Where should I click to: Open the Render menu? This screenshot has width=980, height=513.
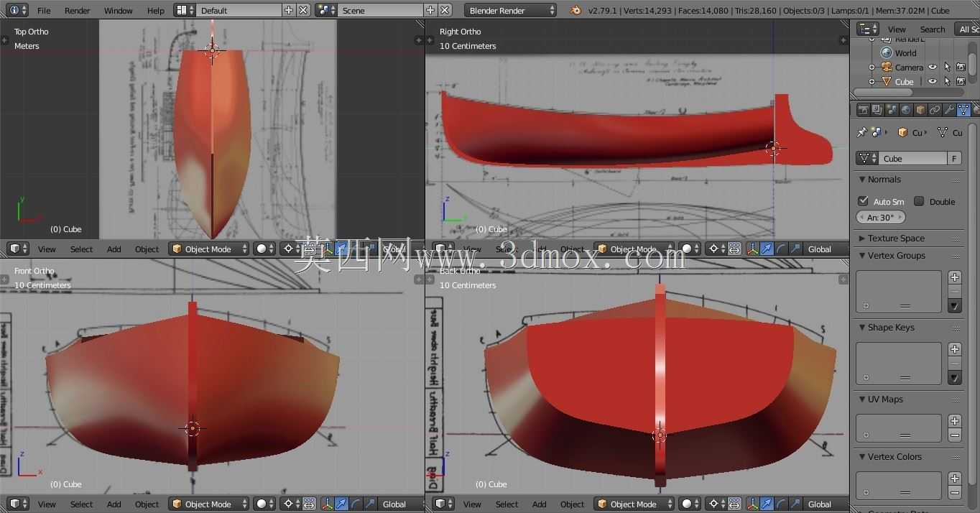pyautogui.click(x=78, y=11)
